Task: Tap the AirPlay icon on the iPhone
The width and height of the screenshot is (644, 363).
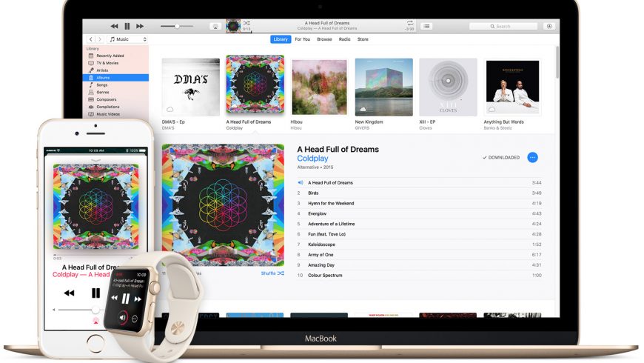Action: point(95,322)
